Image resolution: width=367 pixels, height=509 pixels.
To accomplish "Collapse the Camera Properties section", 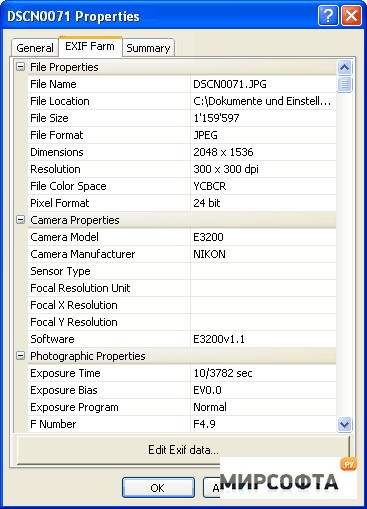I will [21, 220].
